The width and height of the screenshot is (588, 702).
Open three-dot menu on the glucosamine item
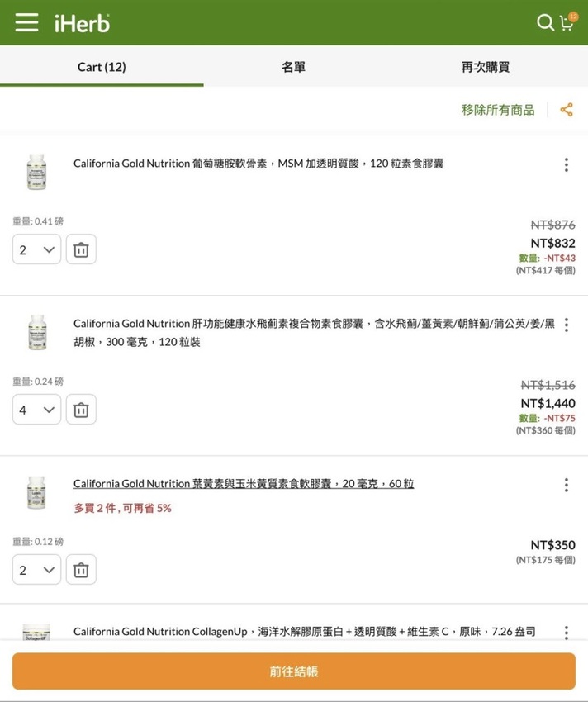567,164
